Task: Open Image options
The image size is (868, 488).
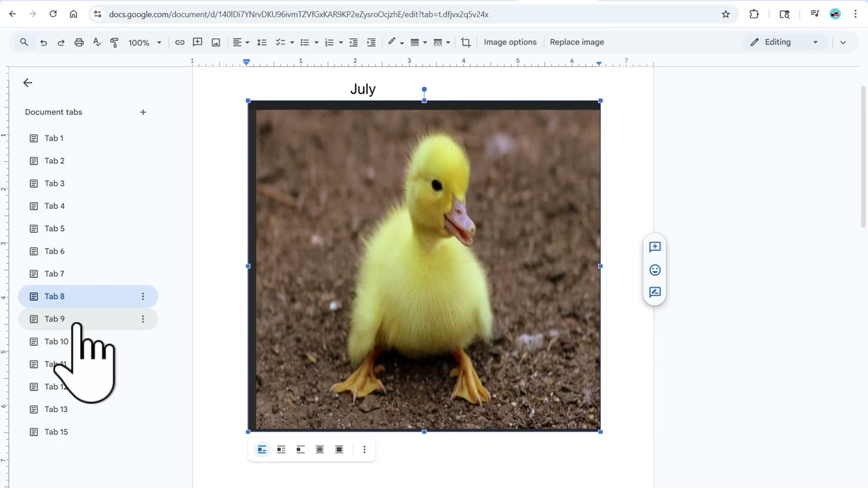Action: tap(510, 42)
